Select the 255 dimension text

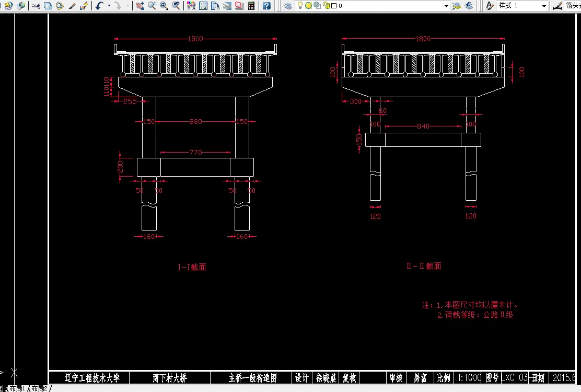[x=130, y=101]
